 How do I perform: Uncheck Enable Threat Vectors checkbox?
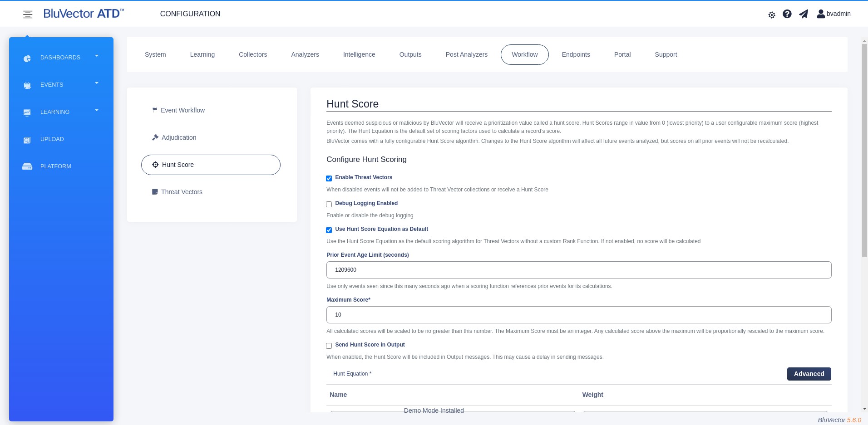329,178
